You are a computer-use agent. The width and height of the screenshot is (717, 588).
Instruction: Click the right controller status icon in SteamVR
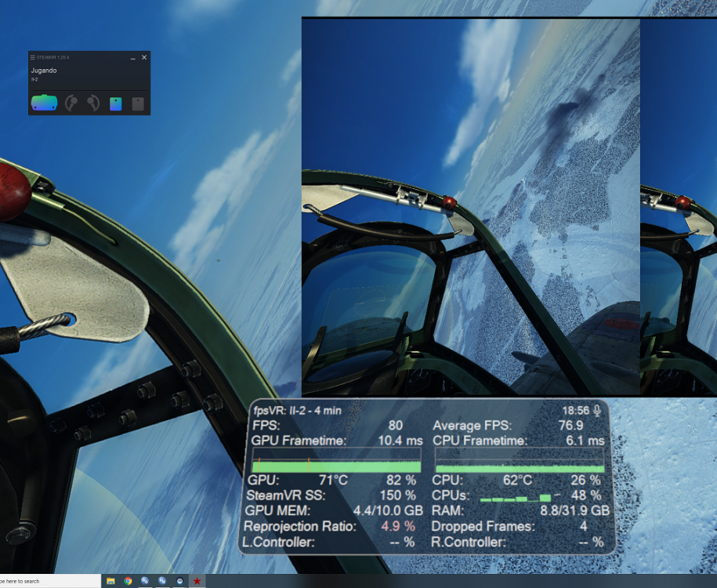[93, 103]
